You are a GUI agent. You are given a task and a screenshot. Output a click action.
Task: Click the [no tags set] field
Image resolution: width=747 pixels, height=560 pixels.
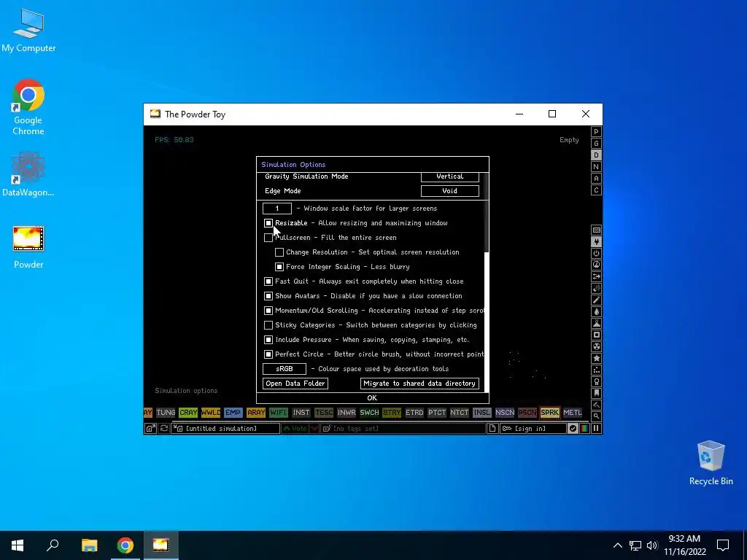tap(403, 429)
